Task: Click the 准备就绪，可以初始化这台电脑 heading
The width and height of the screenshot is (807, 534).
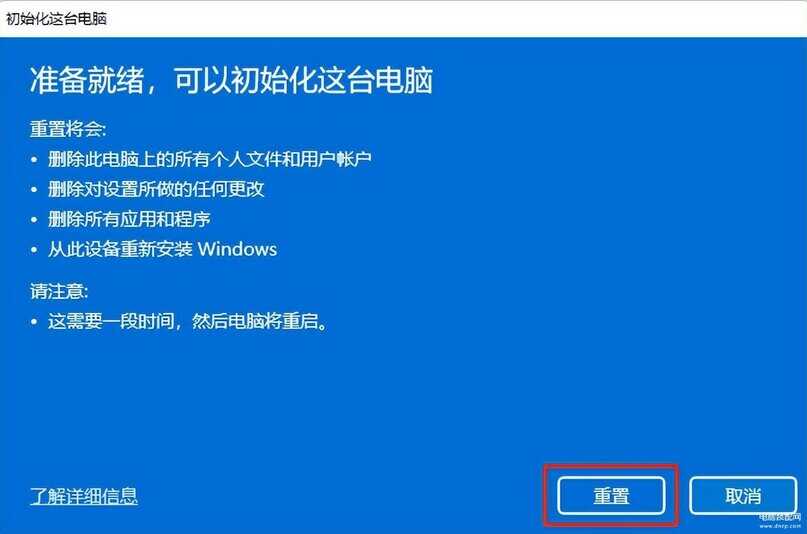Action: (x=231, y=80)
